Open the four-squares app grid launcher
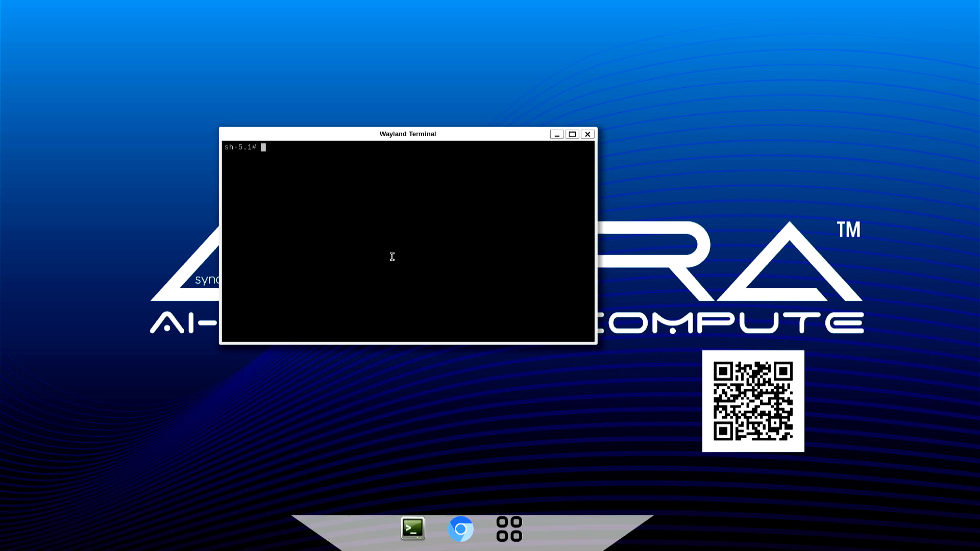Image resolution: width=980 pixels, height=551 pixels. [x=509, y=529]
